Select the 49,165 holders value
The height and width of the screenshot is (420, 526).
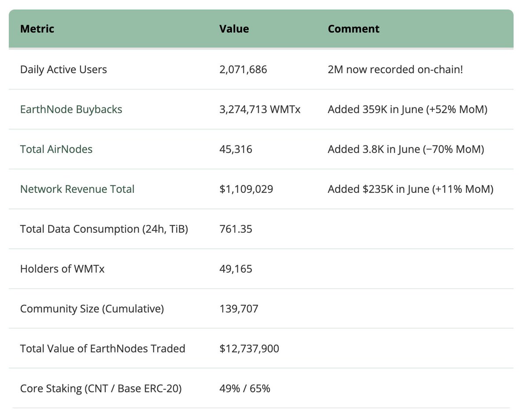tap(236, 269)
